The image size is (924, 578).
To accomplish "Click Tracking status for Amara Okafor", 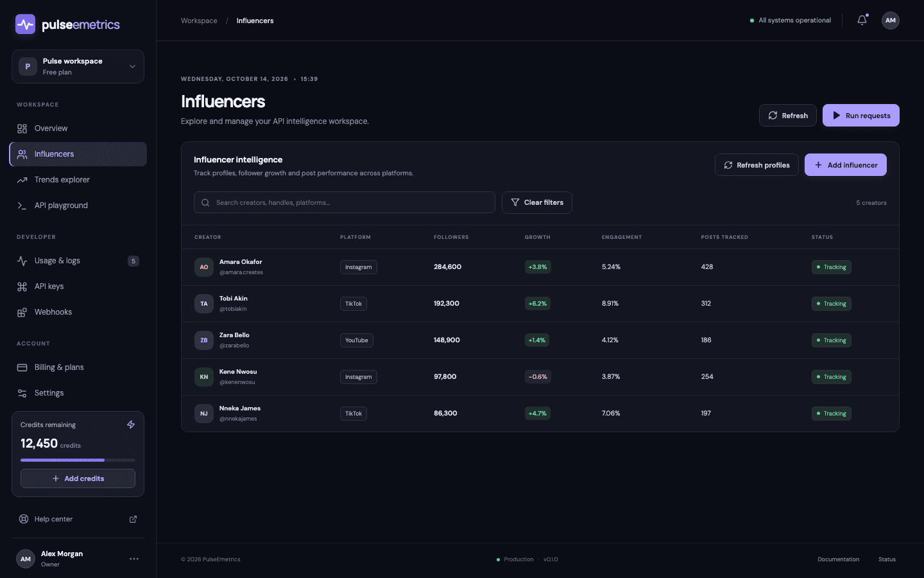I will 832,267.
